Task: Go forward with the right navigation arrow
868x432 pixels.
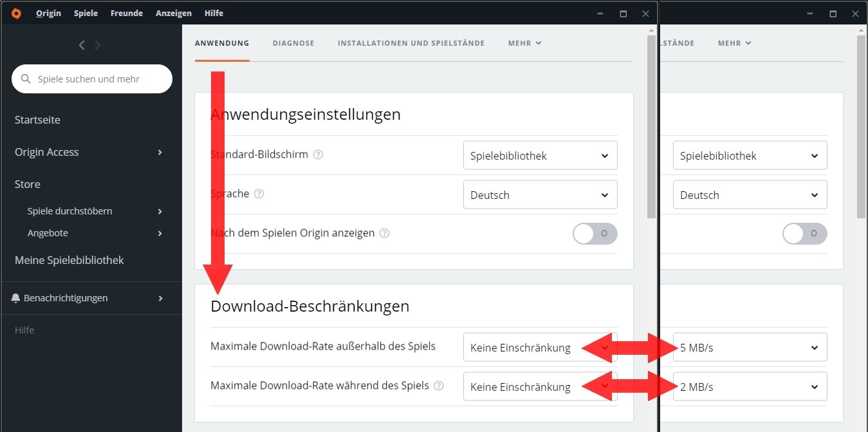Action: pos(98,45)
